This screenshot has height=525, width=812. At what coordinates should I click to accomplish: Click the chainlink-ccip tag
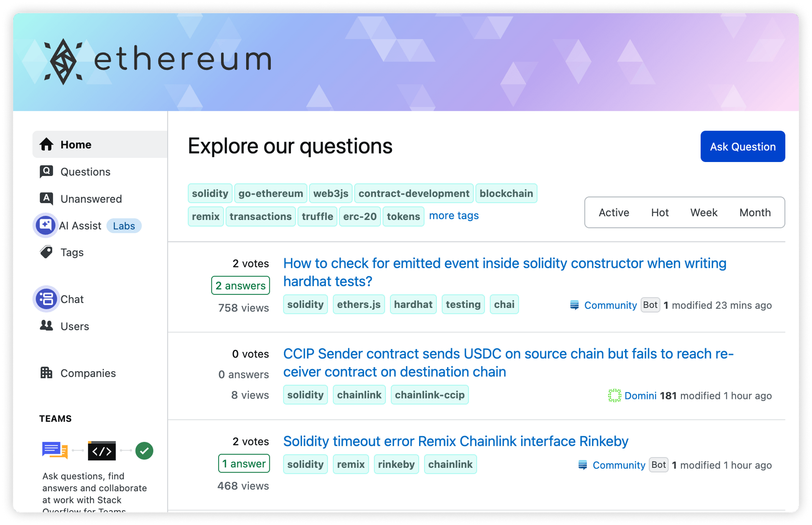click(x=430, y=394)
